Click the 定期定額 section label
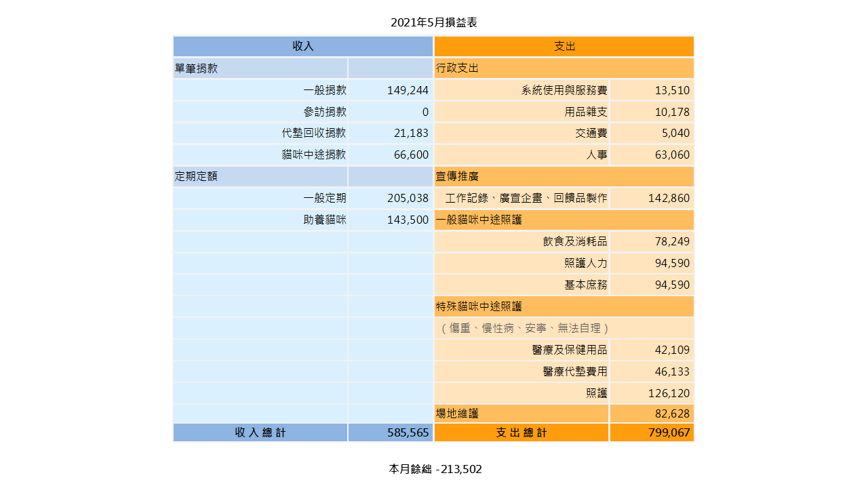The width and height of the screenshot is (868, 488). (196, 177)
